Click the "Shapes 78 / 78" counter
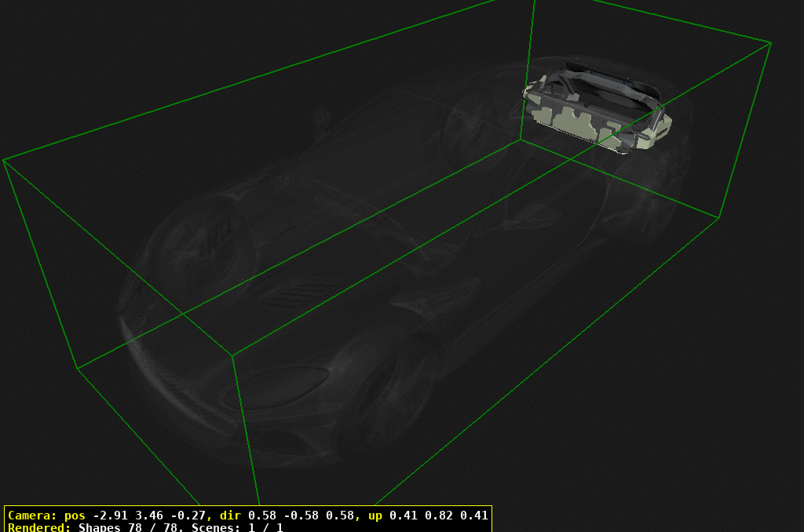Viewport: 804px width, 532px height. [x=126, y=527]
